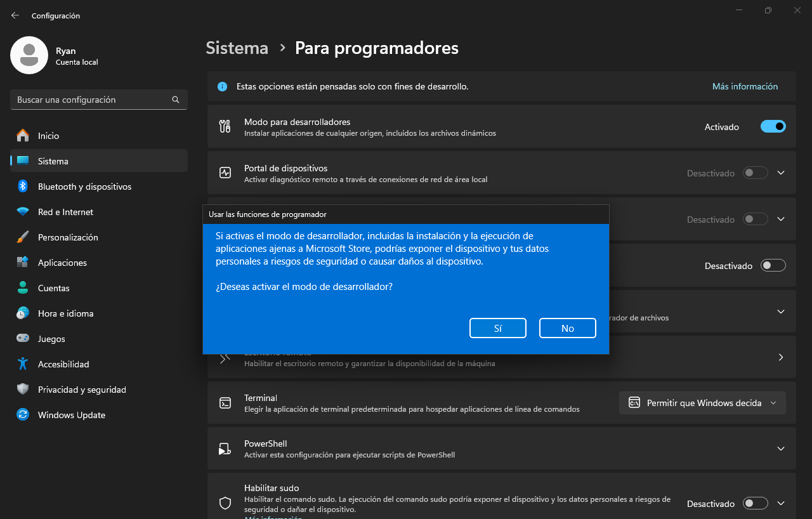This screenshot has width=812, height=519.
Task: Open Personalización settings
Action: [x=99, y=237]
